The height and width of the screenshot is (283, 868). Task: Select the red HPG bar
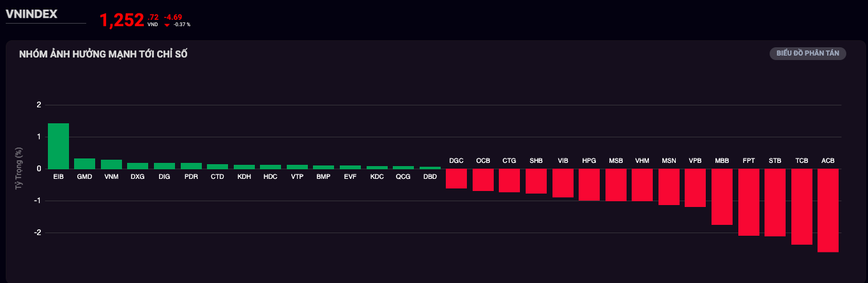coord(589,185)
